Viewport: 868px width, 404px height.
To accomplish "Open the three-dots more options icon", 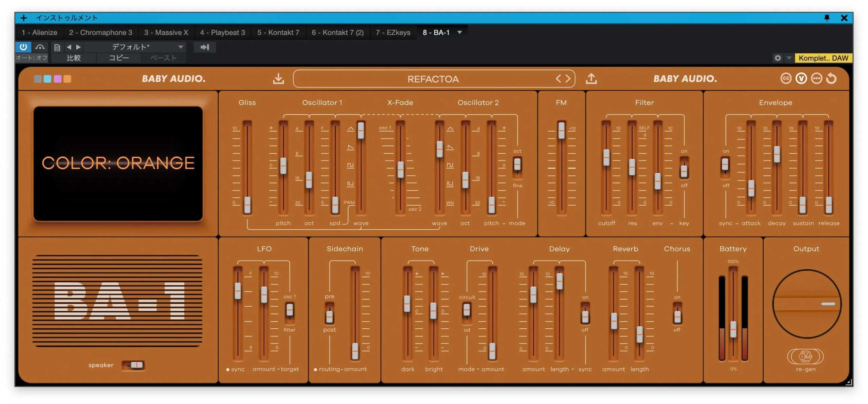I will [x=816, y=79].
